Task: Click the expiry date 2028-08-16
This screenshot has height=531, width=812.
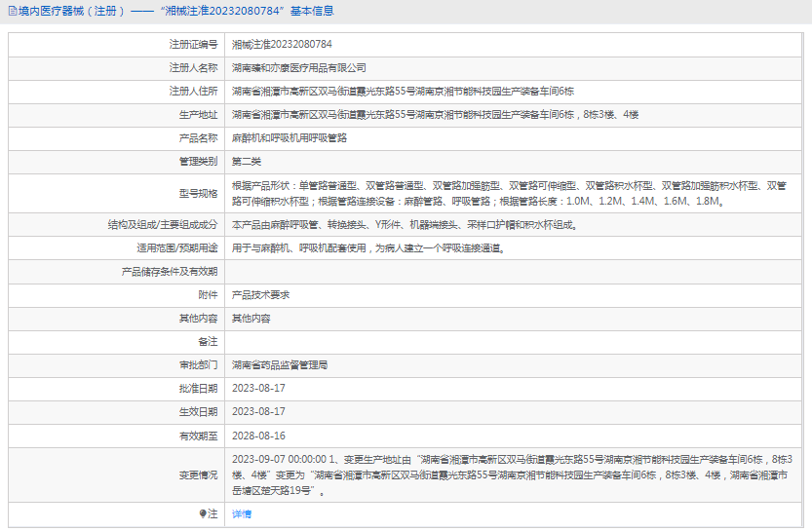Action: [258, 436]
